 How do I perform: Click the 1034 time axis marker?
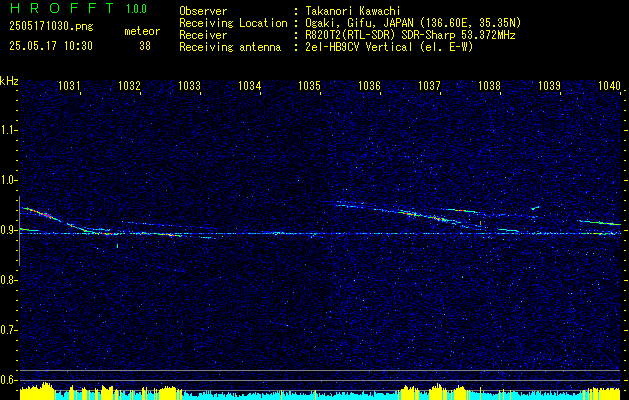pyautogui.click(x=250, y=85)
